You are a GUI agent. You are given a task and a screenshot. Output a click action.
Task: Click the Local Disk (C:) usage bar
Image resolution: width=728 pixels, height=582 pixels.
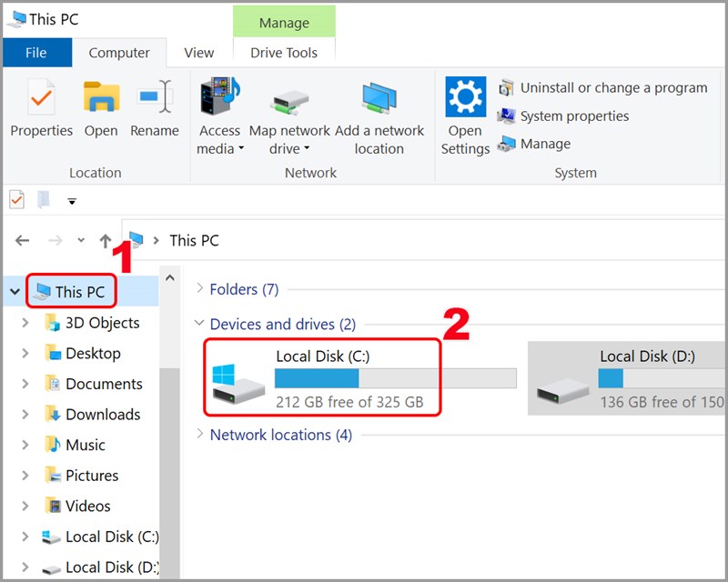[396, 378]
